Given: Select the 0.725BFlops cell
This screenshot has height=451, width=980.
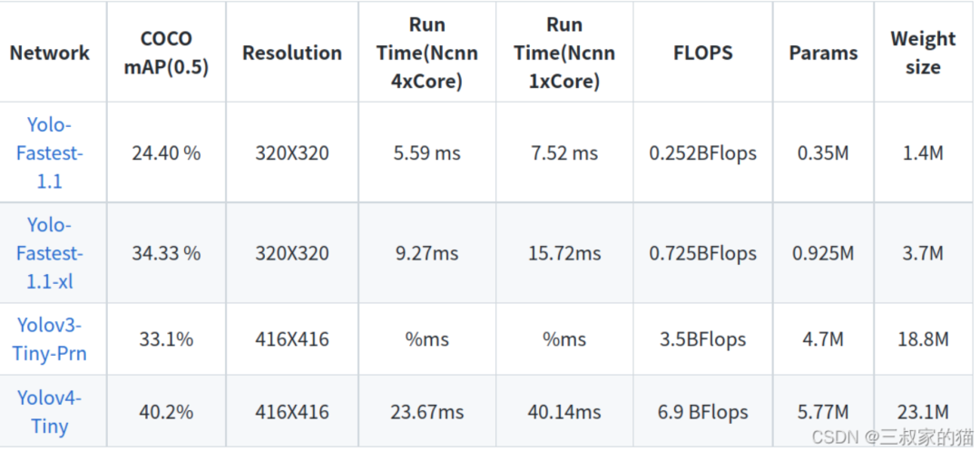Looking at the screenshot, I should pyautogui.click(x=703, y=253).
